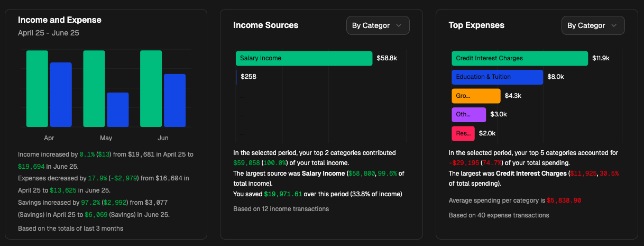The height and width of the screenshot is (246, 644).
Task: Select the Credit Interest Charges bar
Action: click(520, 58)
